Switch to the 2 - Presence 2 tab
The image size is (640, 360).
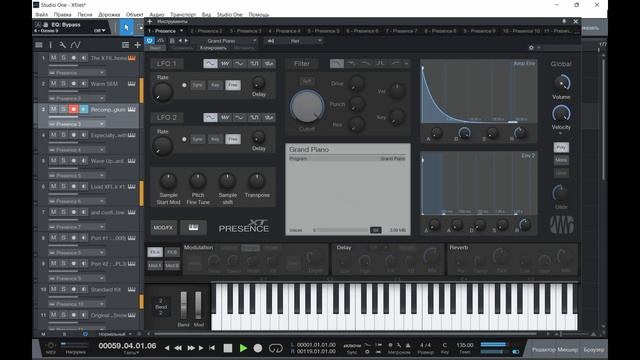[206, 31]
